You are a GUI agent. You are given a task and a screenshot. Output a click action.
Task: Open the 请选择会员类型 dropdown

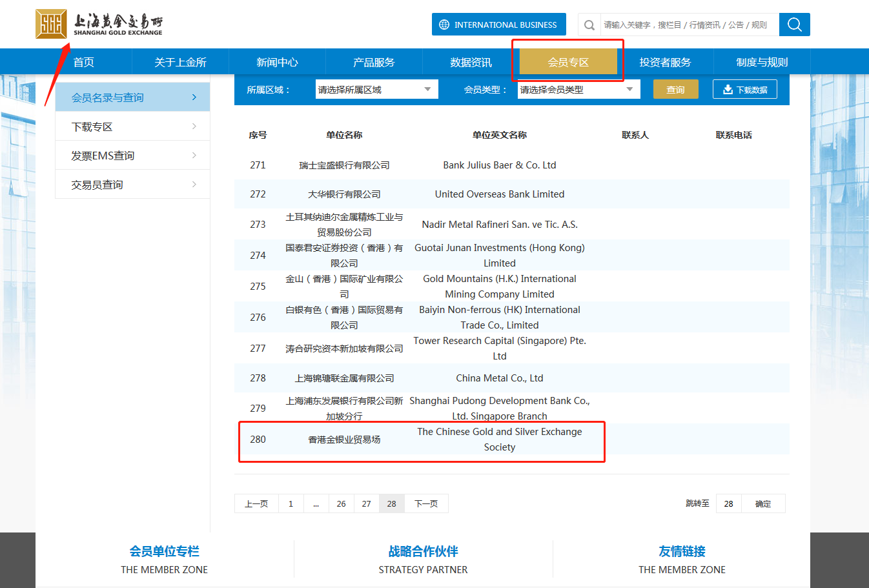578,88
